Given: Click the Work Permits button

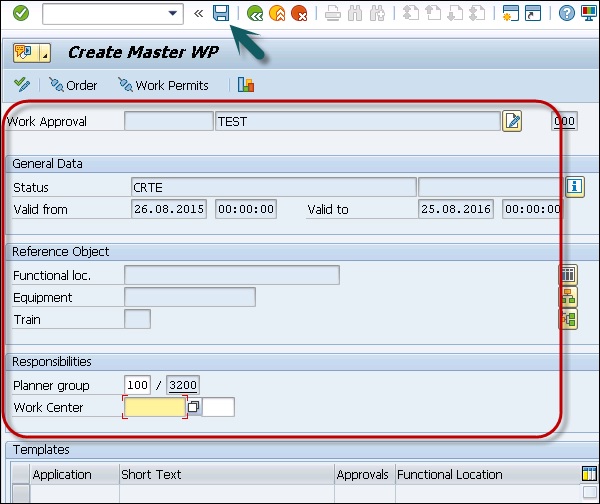Looking at the screenshot, I should [x=163, y=85].
